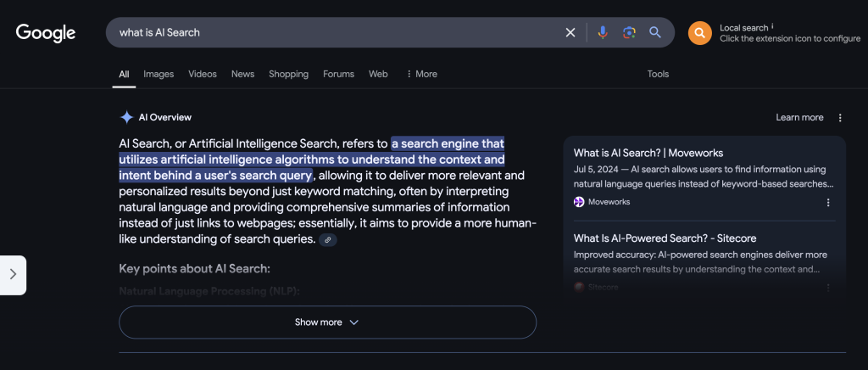The image size is (868, 370).
Task: Expand the left side panel arrow
Action: 13,274
